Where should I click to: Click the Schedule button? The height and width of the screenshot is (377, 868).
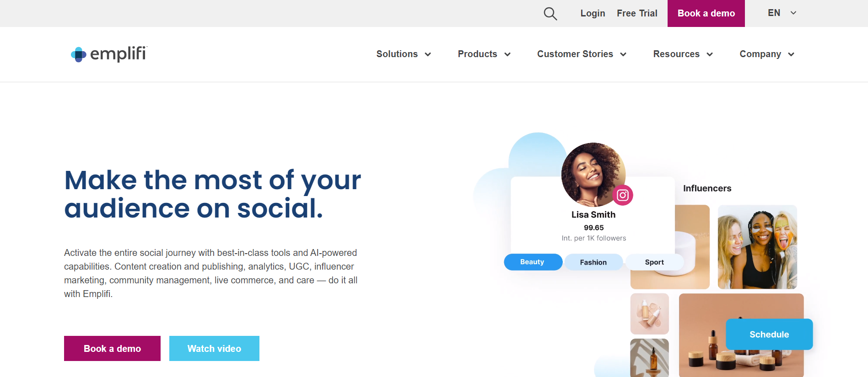tap(769, 334)
